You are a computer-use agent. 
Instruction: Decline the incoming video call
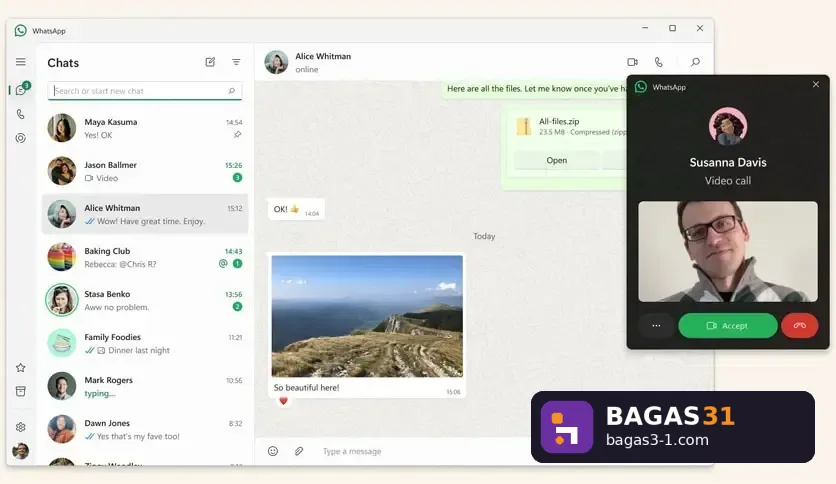799,325
